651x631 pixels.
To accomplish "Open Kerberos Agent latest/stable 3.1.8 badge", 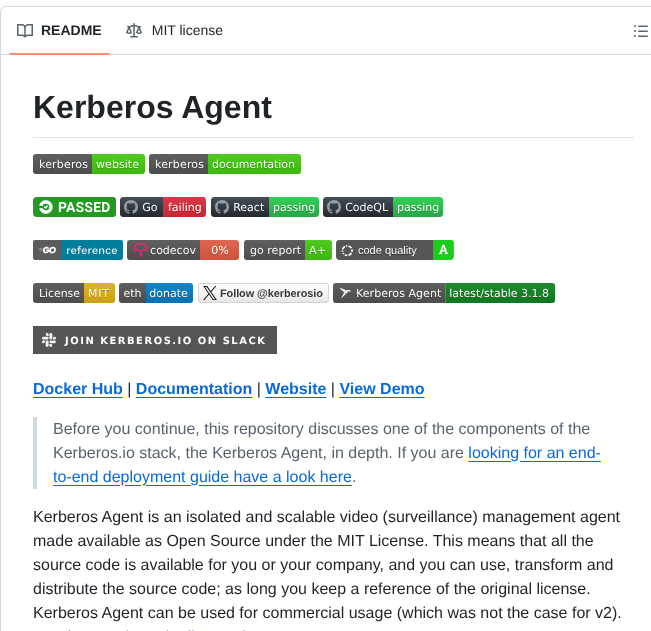I will [444, 293].
